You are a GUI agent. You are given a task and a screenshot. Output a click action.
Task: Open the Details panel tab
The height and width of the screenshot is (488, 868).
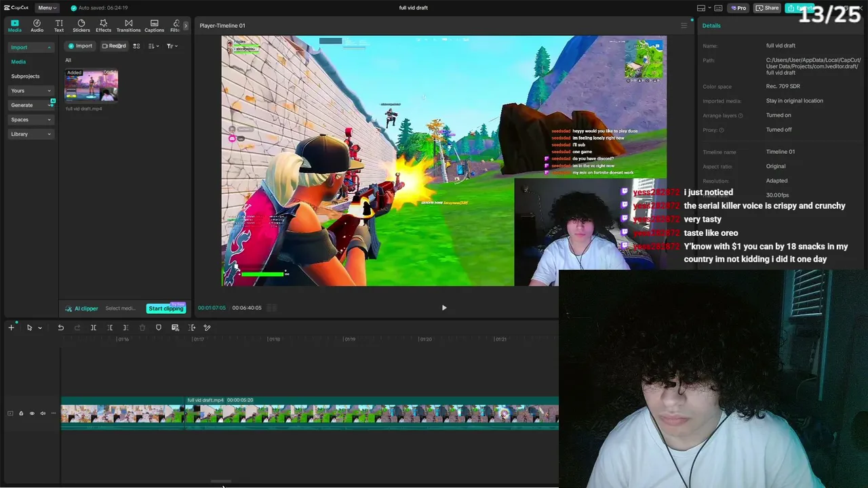point(711,26)
